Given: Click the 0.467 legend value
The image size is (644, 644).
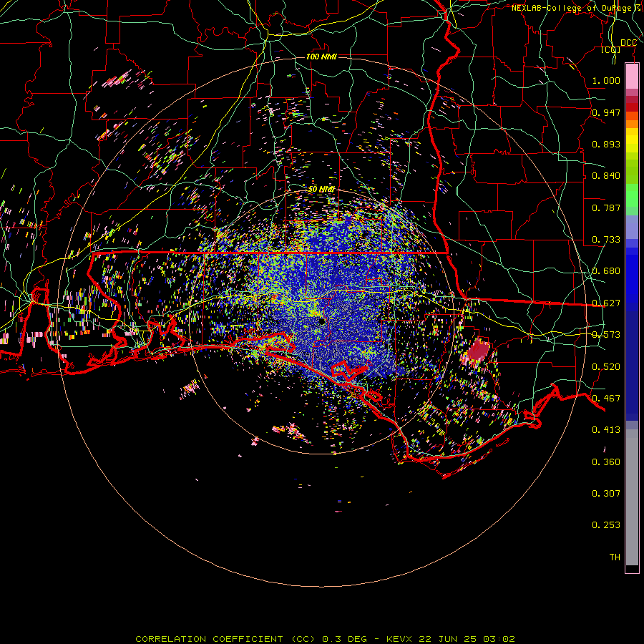Looking at the screenshot, I should pos(606,399).
